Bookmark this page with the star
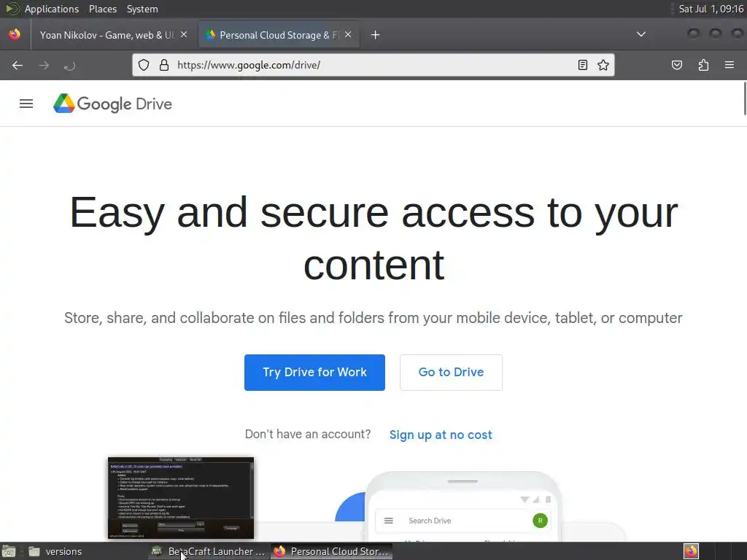Image resolution: width=747 pixels, height=560 pixels. (x=603, y=65)
